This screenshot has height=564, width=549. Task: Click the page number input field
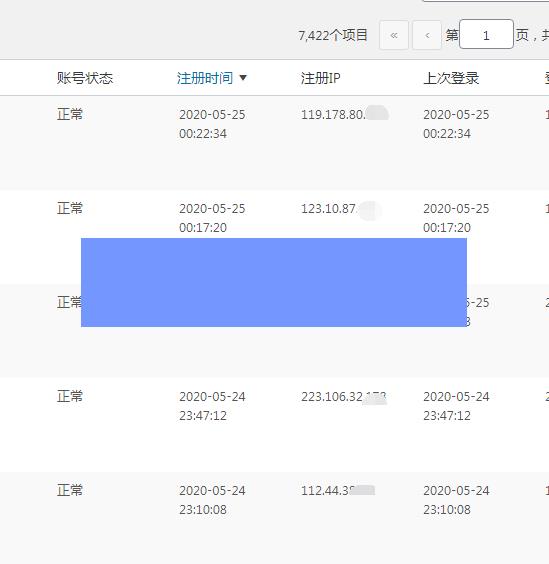(486, 35)
